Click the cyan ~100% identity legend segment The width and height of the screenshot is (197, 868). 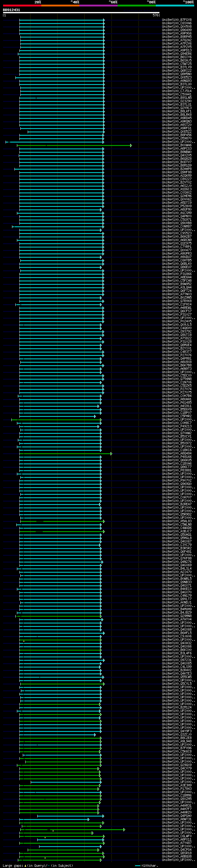(175, 6)
